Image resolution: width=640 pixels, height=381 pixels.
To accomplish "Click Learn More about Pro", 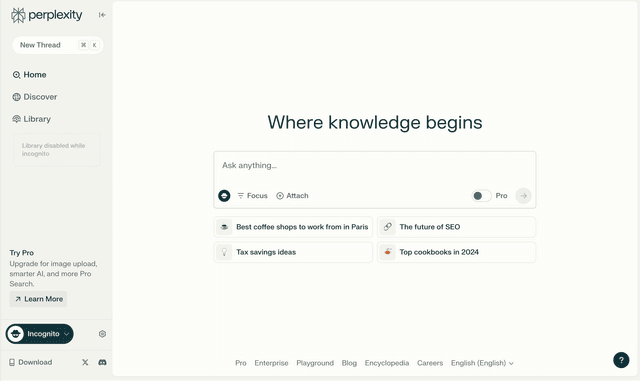I will click(38, 299).
